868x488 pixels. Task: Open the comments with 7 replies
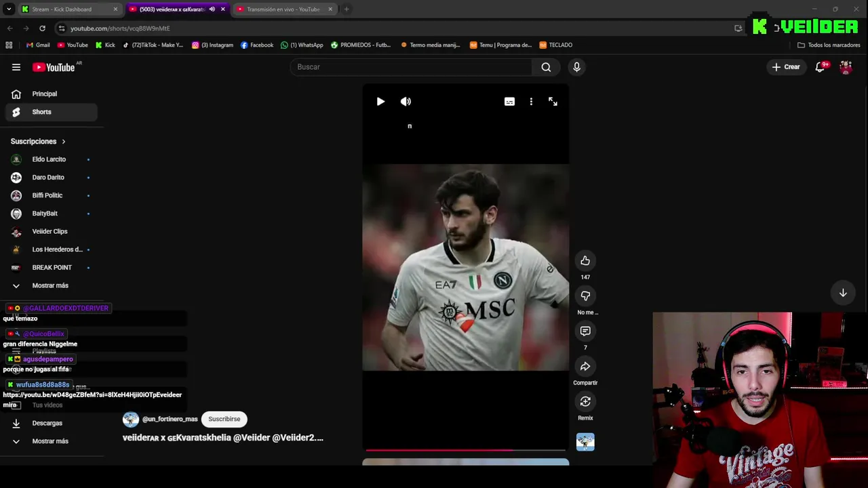(x=585, y=331)
